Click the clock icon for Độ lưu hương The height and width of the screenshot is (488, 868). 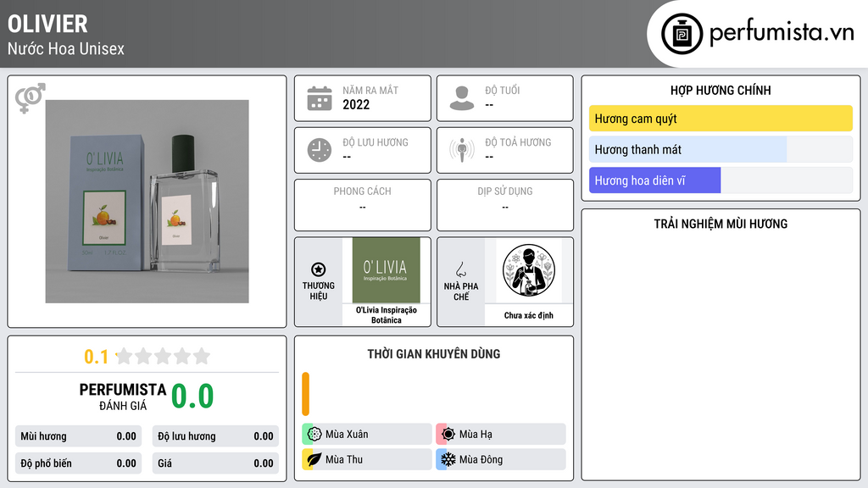[x=320, y=150]
